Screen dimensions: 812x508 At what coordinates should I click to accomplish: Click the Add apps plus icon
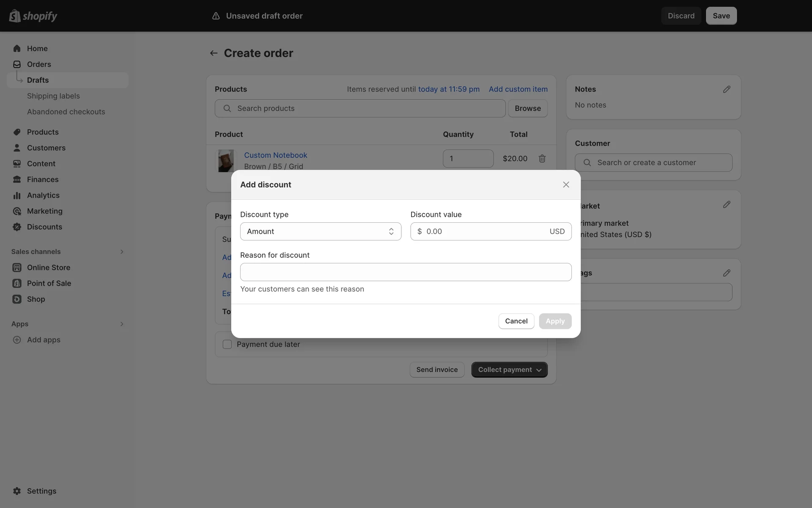[x=17, y=340]
